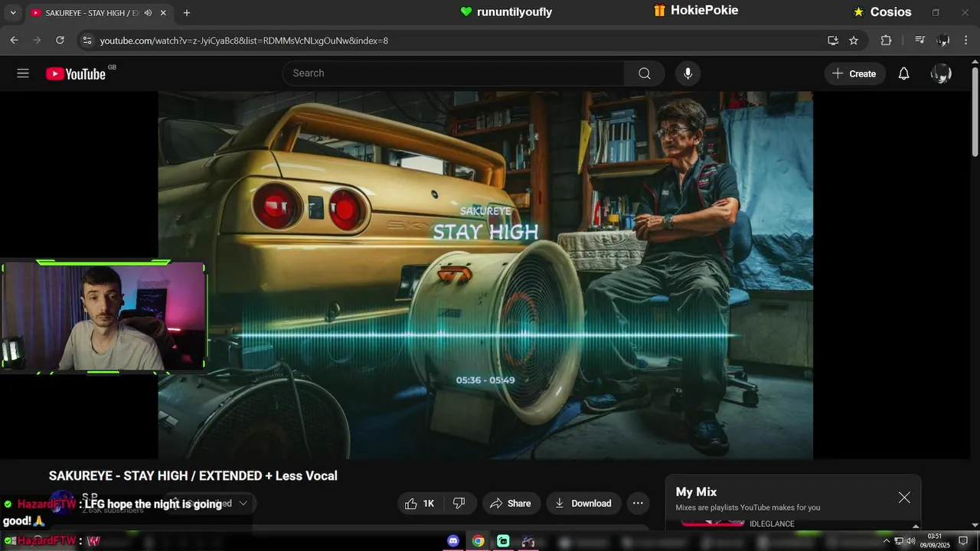Viewport: 980px width, 551px height.
Task: Open the tab search dropdown arrow
Action: pos(13,13)
